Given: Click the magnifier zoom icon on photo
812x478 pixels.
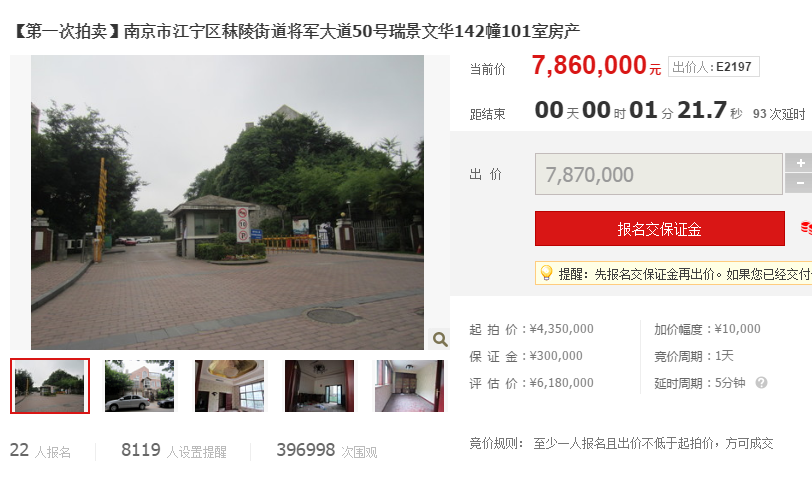Looking at the screenshot, I should (x=440, y=339).
